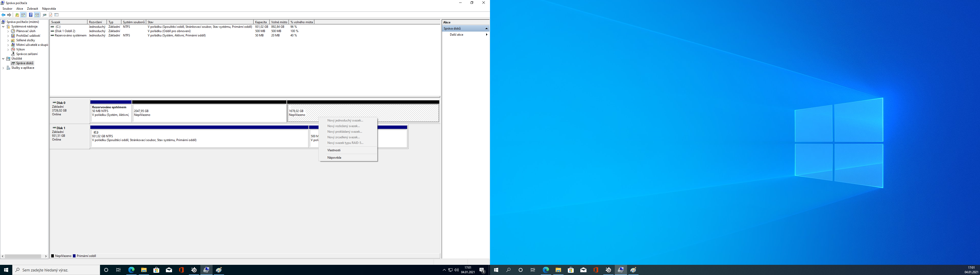Click the Microsoft Edge taskbar icon
Viewport: 980px width, 275px height.
131,270
